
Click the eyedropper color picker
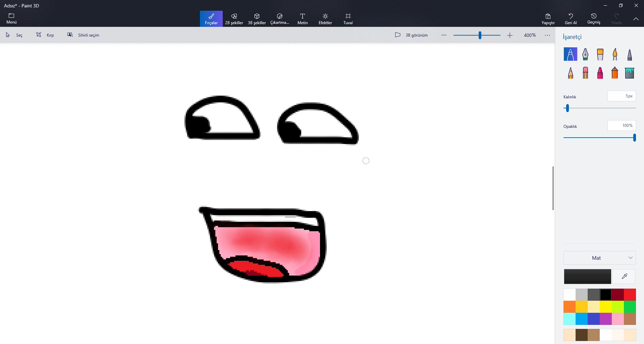coord(624,277)
